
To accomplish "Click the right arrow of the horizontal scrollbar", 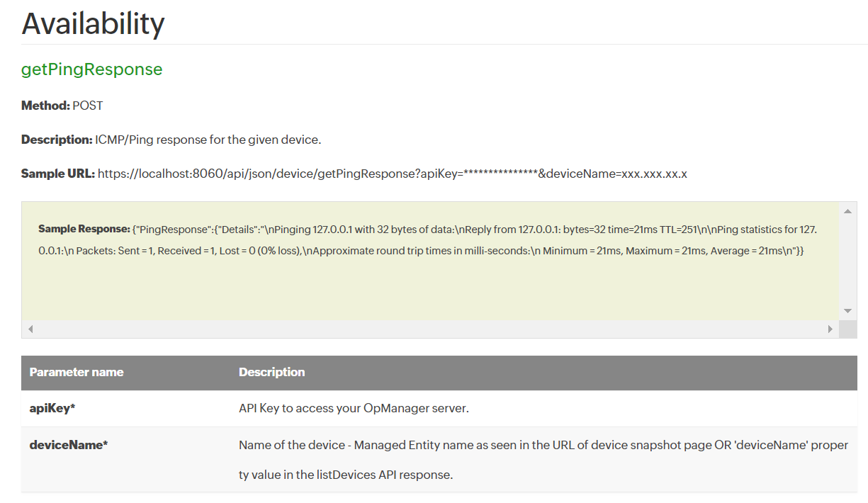I will pos(830,329).
